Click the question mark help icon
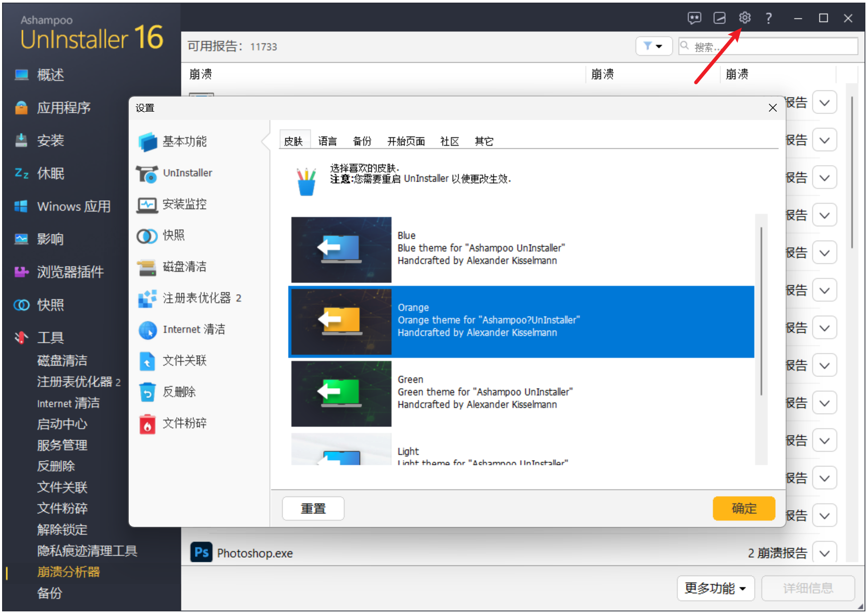 tap(769, 18)
